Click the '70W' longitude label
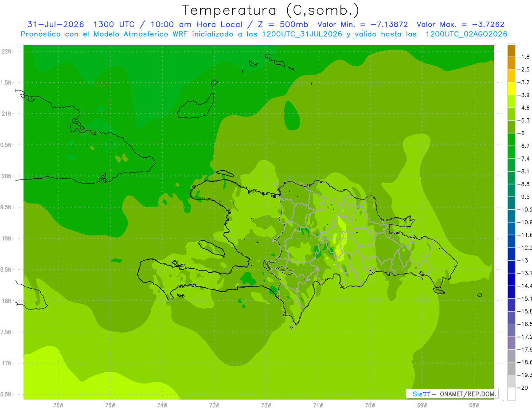Image resolution: width=532 pixels, height=411 pixels. click(370, 405)
